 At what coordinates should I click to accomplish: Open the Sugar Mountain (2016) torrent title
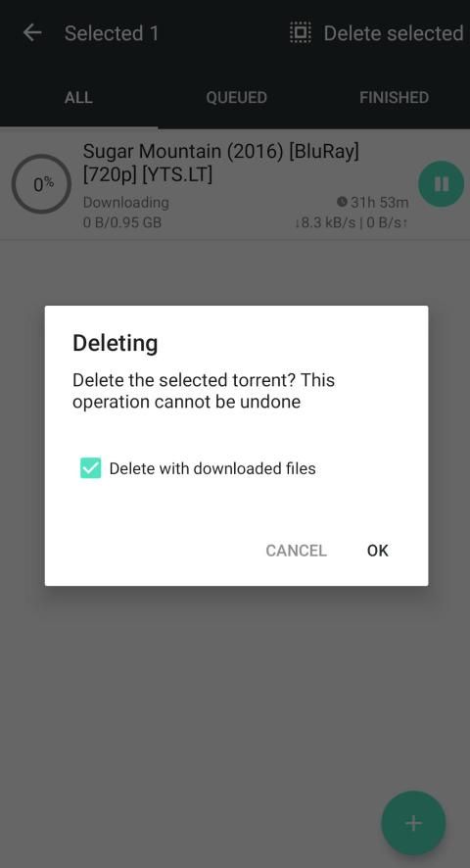click(221, 163)
